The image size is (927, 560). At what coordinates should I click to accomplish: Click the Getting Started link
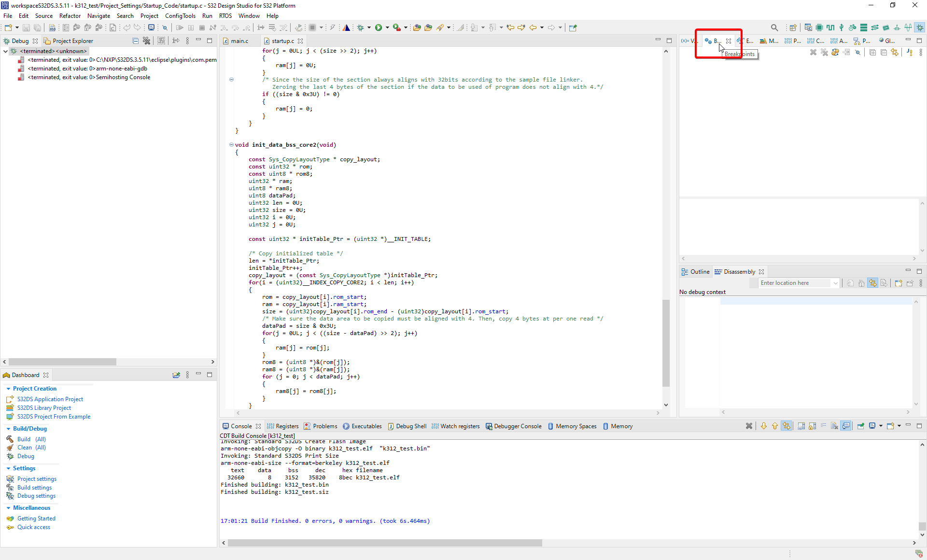[36, 518]
